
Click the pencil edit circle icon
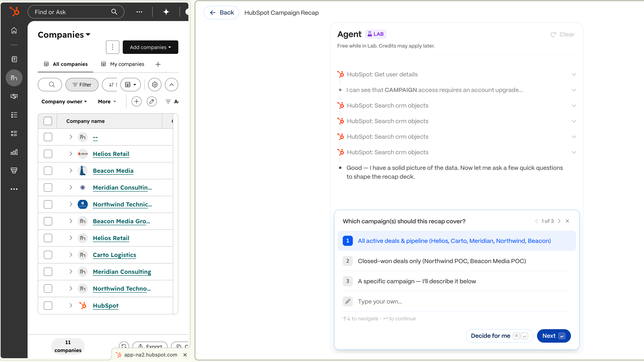152,101
